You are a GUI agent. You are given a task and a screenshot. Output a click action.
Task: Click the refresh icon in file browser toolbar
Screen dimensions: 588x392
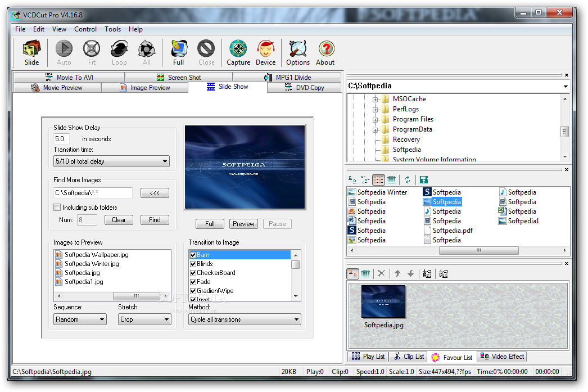click(408, 180)
